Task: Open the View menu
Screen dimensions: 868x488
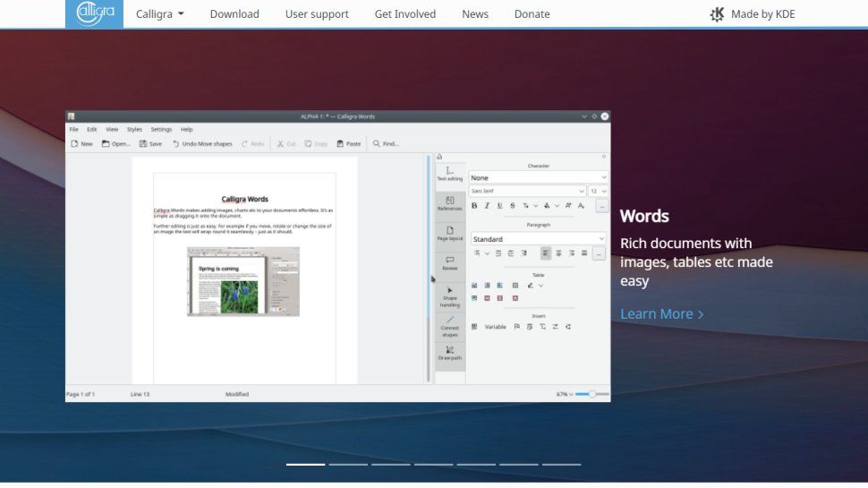Action: coord(112,129)
